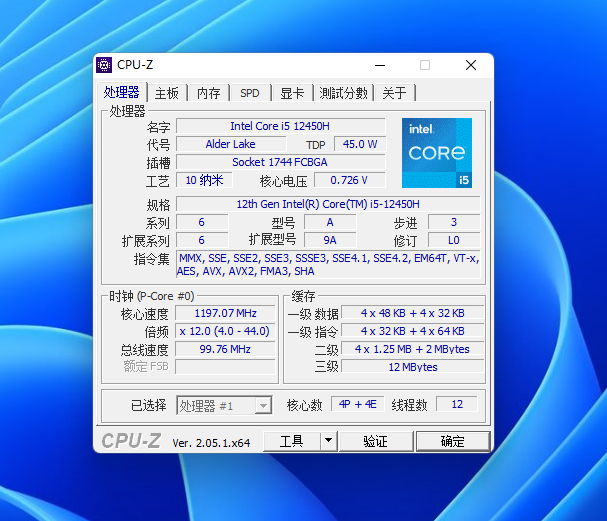Click the 45.0 W TDP value

tap(360, 144)
